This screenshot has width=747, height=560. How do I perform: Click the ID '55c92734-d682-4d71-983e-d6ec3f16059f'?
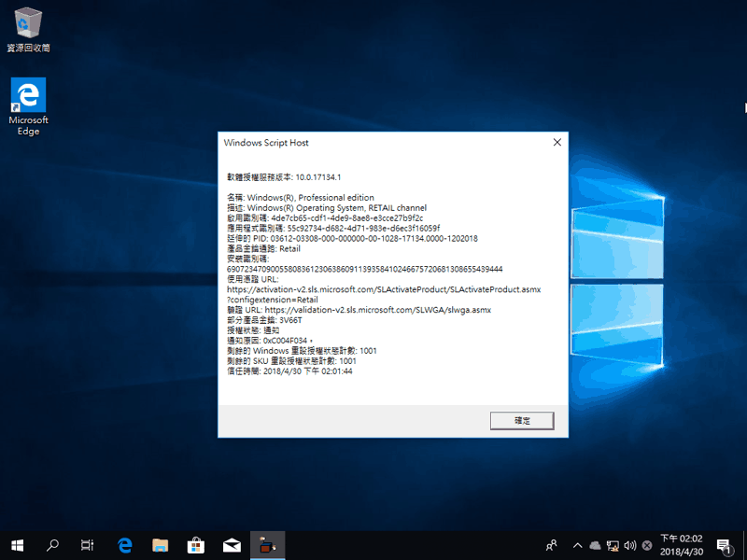point(363,228)
